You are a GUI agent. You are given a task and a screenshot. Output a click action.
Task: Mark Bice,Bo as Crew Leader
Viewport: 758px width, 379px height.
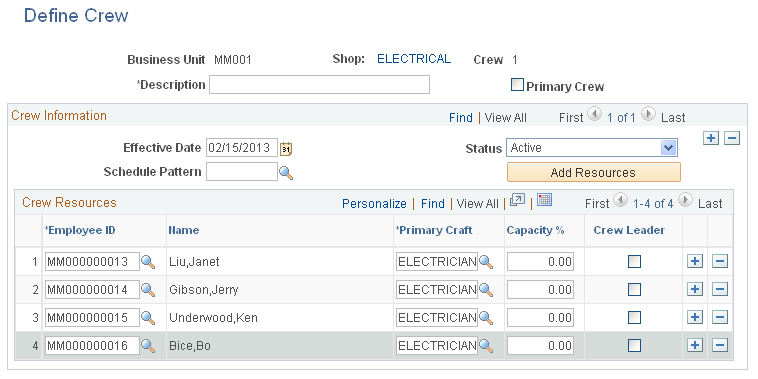click(634, 346)
